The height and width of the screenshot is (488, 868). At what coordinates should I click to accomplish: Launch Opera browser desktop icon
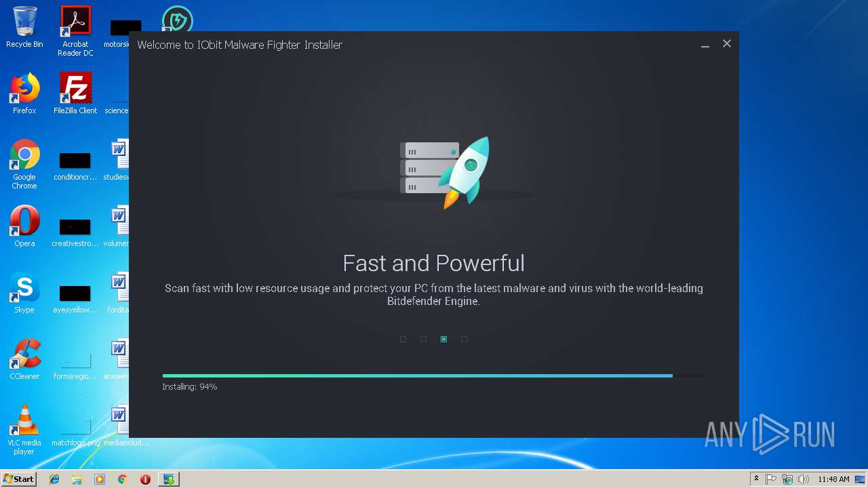(x=24, y=226)
